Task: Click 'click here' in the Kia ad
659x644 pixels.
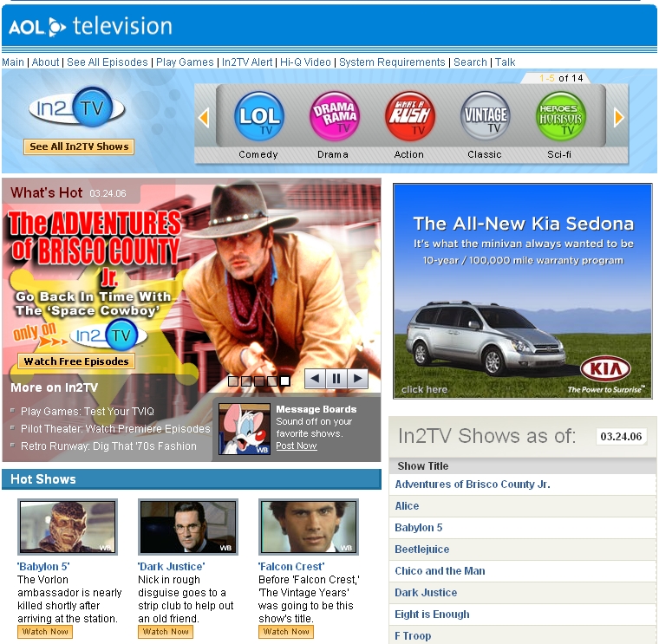Action: pos(424,389)
